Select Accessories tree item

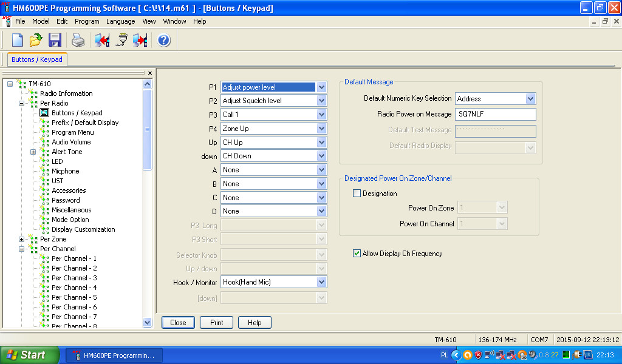(x=69, y=190)
